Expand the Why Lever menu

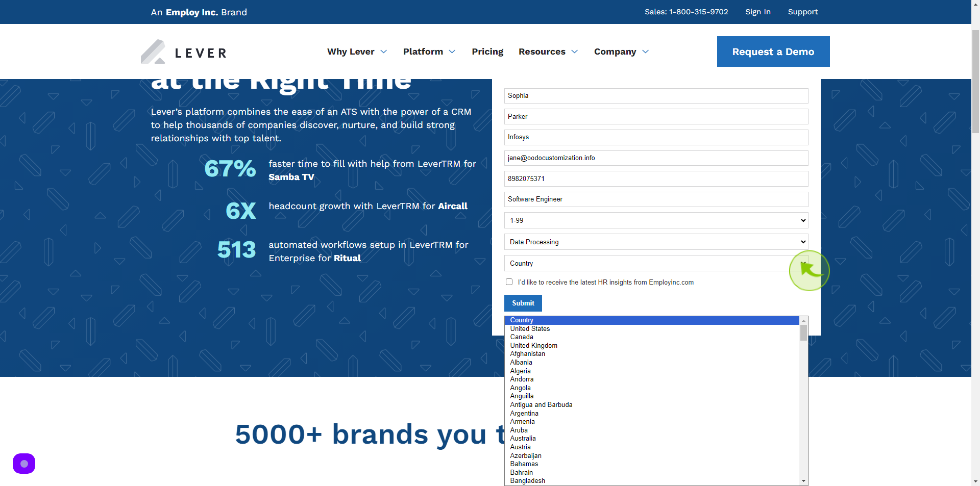pyautogui.click(x=357, y=52)
